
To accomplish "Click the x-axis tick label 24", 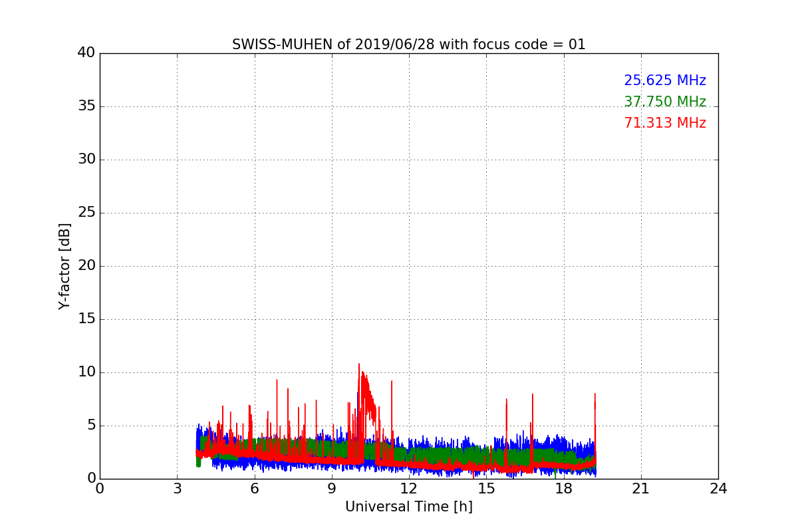I will pyautogui.click(x=718, y=489).
